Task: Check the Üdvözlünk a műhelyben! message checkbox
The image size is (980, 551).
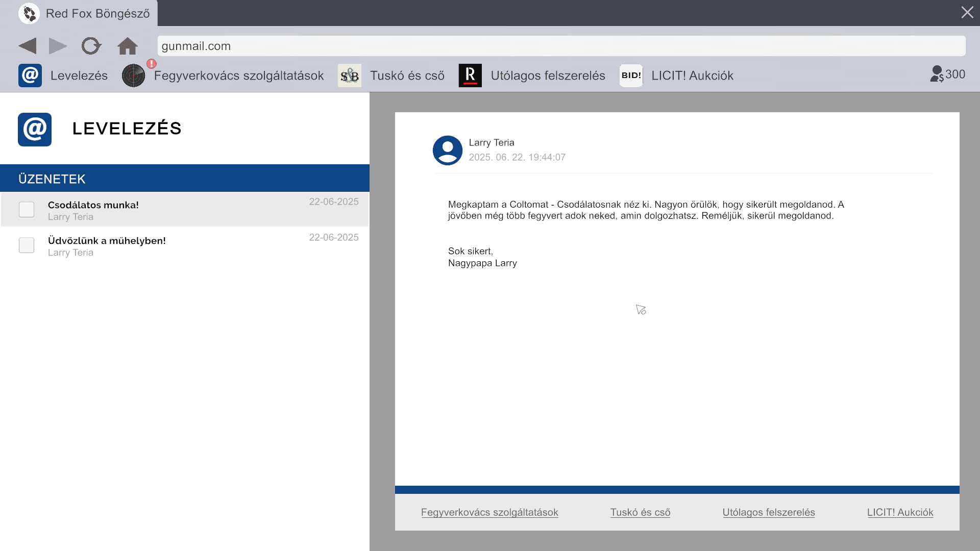Action: click(x=27, y=245)
